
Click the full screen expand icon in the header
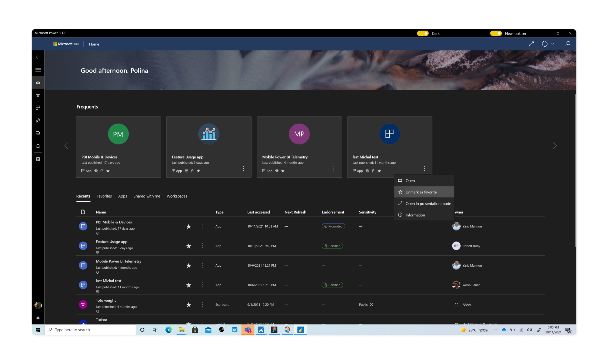[x=531, y=44]
